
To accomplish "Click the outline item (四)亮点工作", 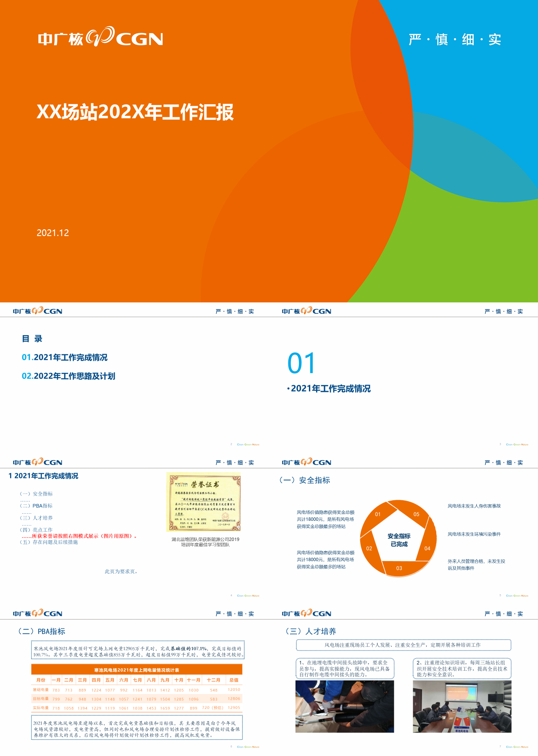I will pos(36,530).
